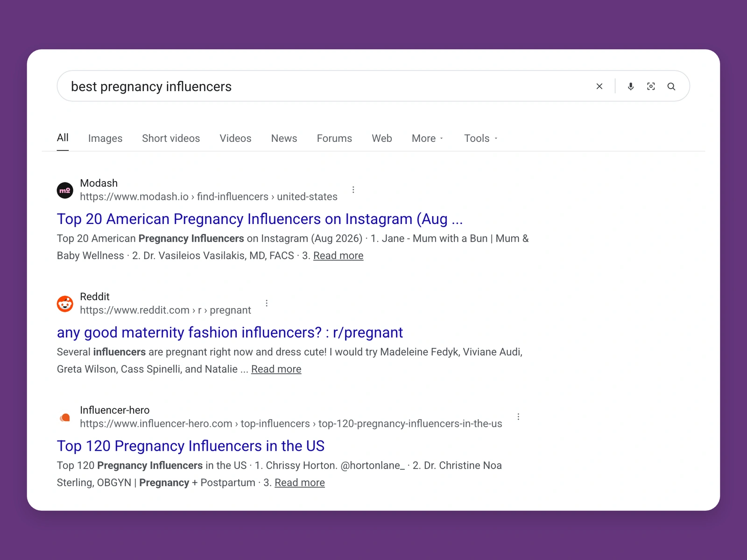Screen dimensions: 747x560
Task: Open the three-dot menu for the Influencer-hero result
Action: [518, 417]
